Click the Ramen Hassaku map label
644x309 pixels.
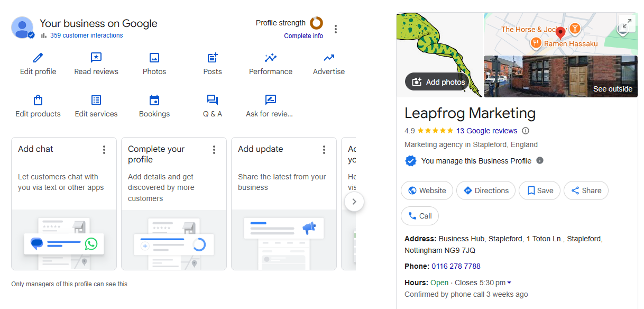click(x=571, y=43)
